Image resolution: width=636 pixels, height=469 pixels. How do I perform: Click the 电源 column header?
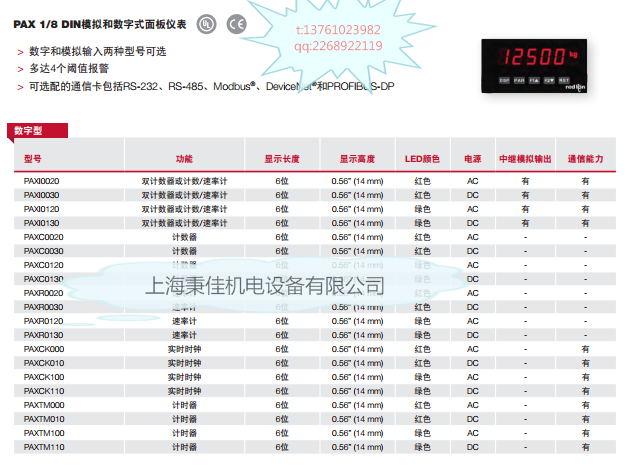click(x=473, y=159)
